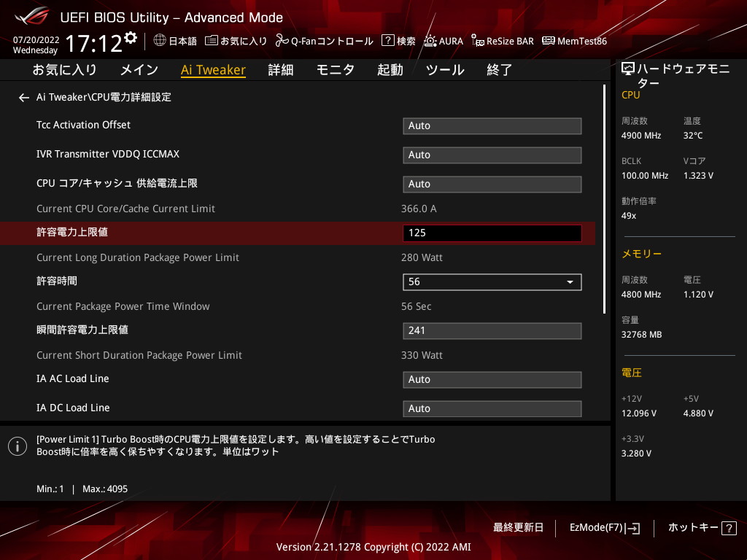Click the settings list scrollbar

pos(604,199)
